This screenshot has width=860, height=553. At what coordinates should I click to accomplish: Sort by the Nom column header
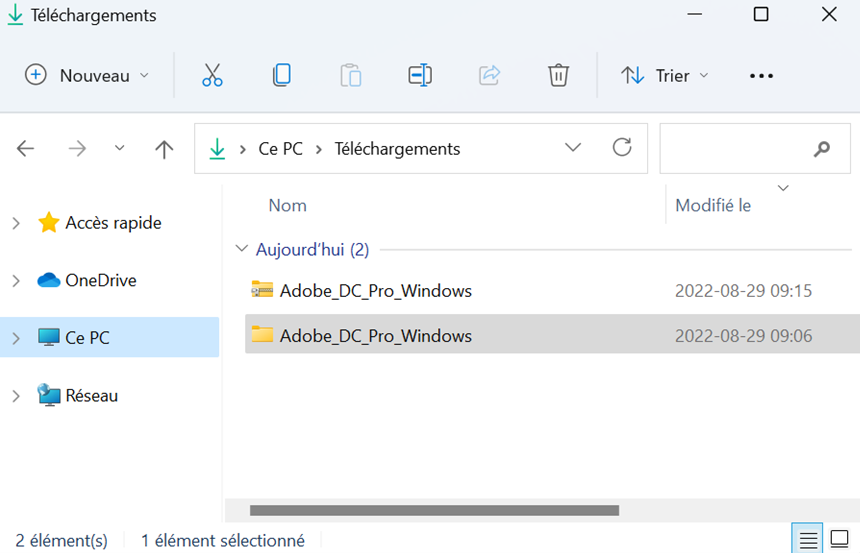pyautogui.click(x=287, y=205)
